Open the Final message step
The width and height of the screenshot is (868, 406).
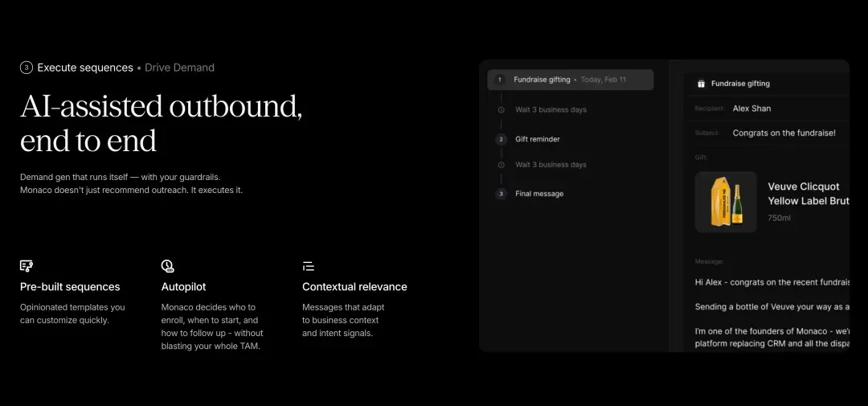(539, 194)
